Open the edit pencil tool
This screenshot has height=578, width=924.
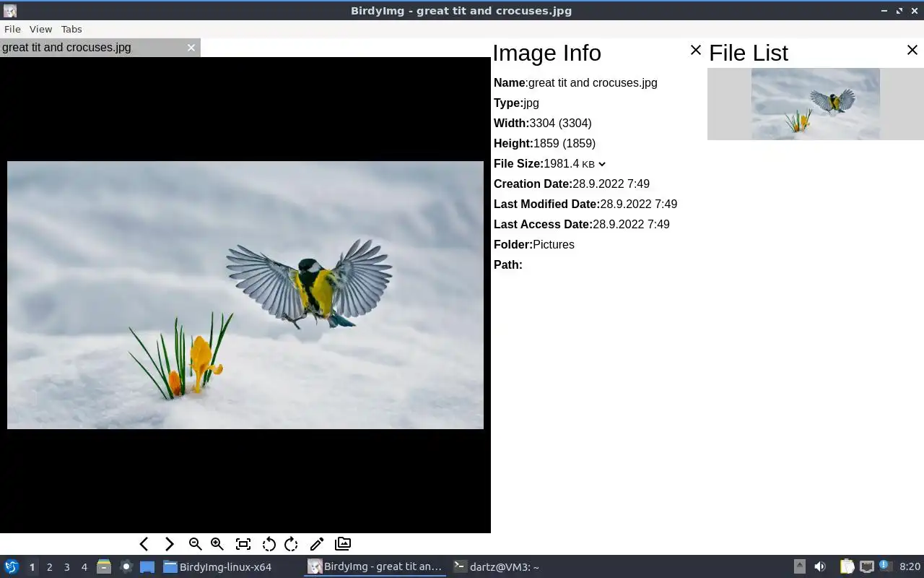click(x=317, y=544)
